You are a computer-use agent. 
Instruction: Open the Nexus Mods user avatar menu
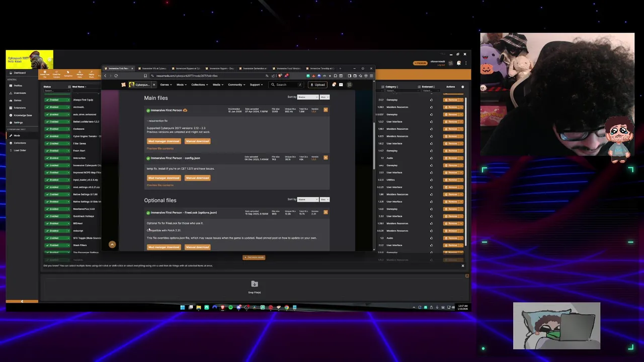pyautogui.click(x=349, y=84)
